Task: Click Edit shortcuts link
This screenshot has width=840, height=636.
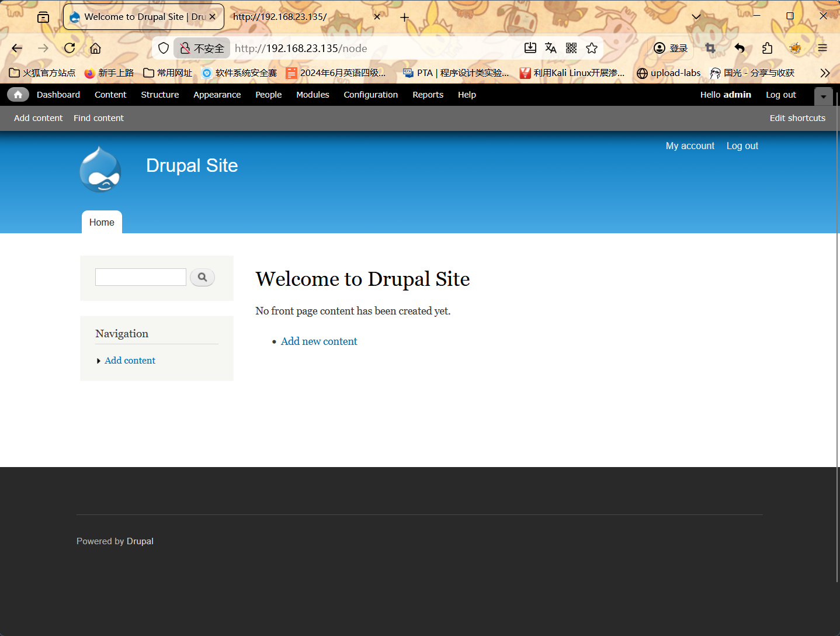Action: click(x=797, y=118)
